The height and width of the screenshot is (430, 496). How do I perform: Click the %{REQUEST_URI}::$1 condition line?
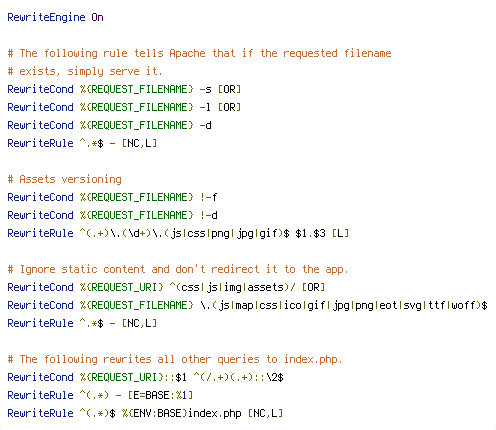point(145,377)
